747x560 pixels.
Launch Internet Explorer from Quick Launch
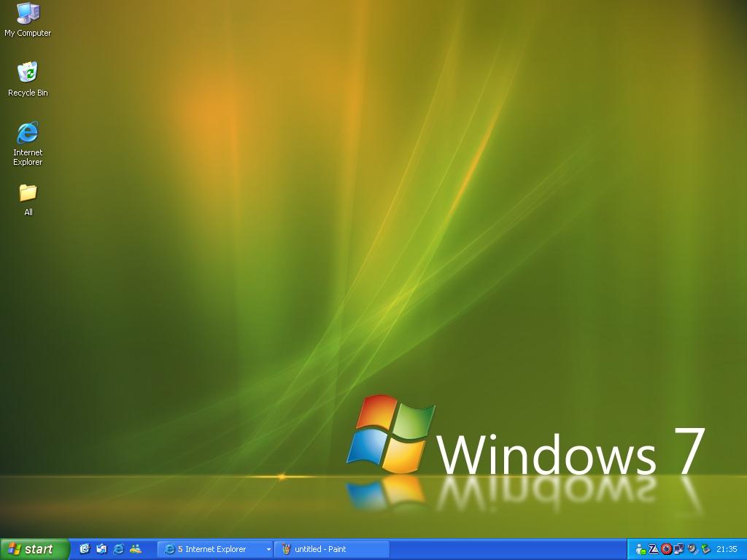click(119, 549)
